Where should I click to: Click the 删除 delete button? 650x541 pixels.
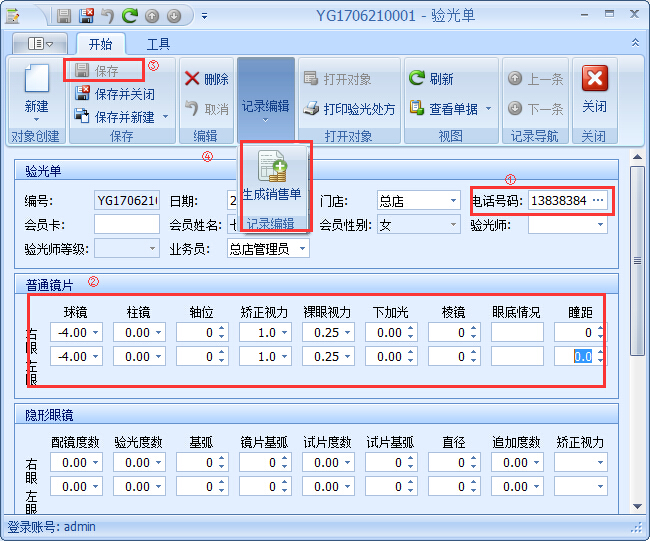pyautogui.click(x=206, y=79)
